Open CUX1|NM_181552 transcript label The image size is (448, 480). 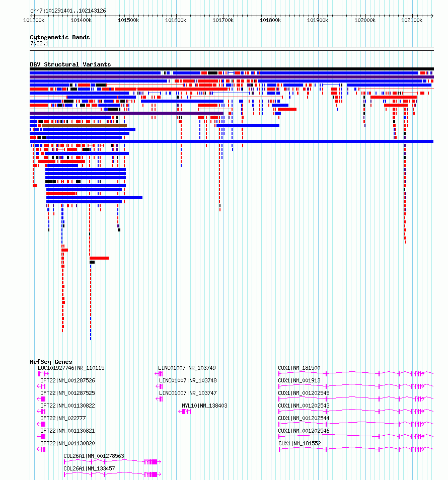pyautogui.click(x=300, y=443)
